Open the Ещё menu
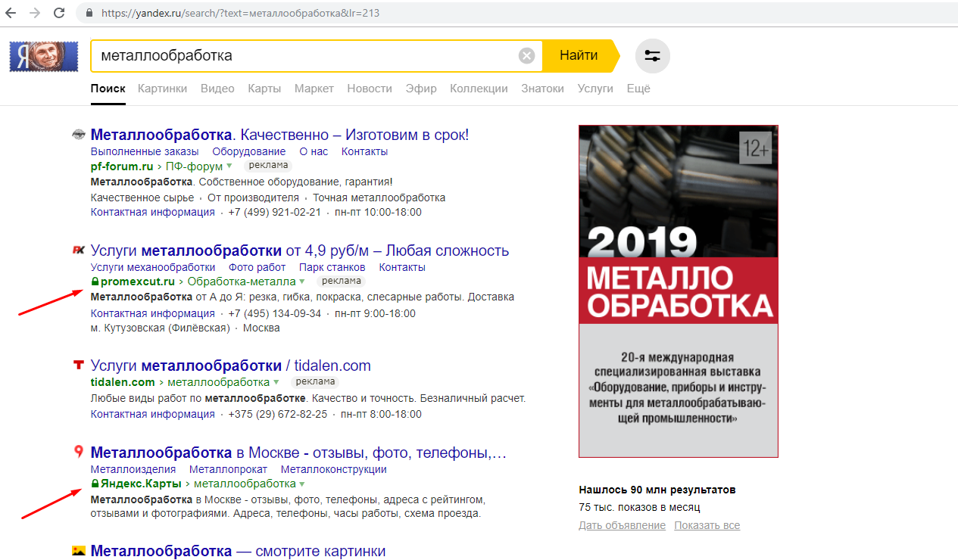958x560 pixels. (x=638, y=89)
